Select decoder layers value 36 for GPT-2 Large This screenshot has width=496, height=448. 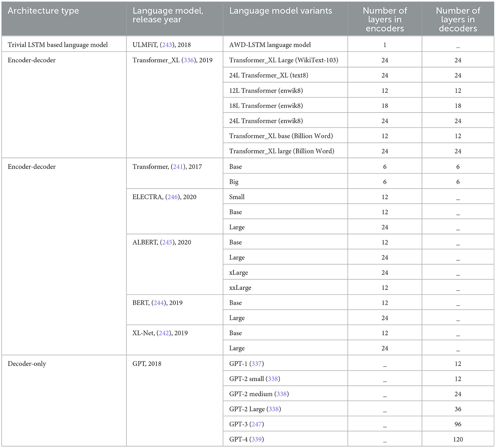click(x=458, y=409)
